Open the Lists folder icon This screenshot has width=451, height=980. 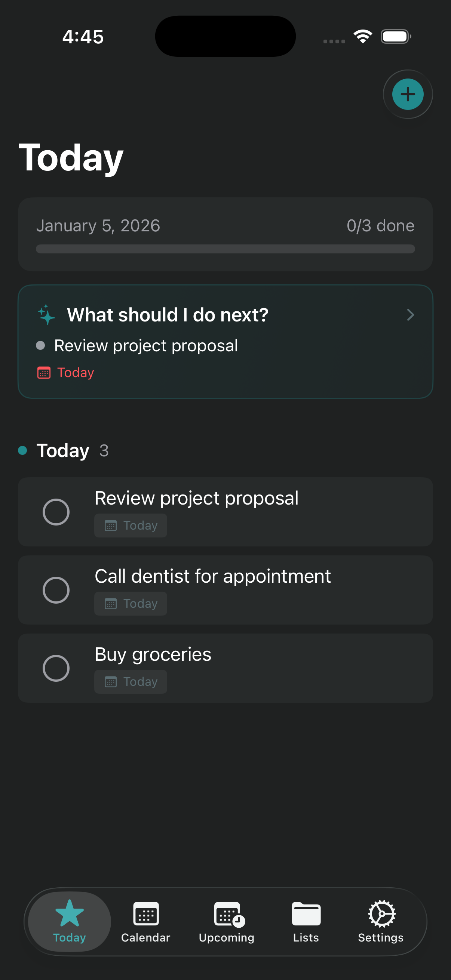306,914
